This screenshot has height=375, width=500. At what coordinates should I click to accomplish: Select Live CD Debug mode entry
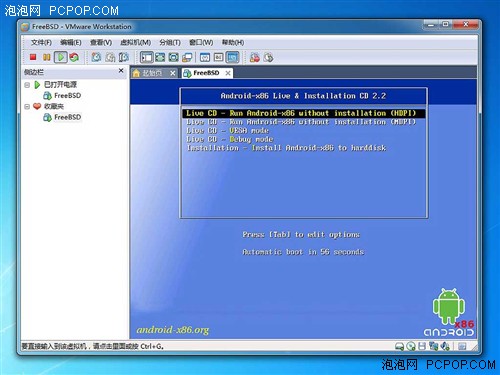(230, 139)
